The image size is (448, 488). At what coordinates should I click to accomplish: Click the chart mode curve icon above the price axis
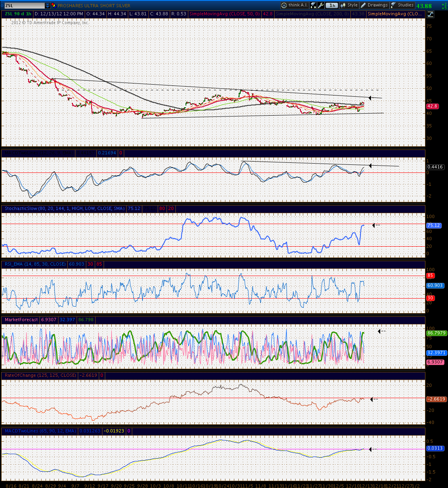click(x=430, y=14)
